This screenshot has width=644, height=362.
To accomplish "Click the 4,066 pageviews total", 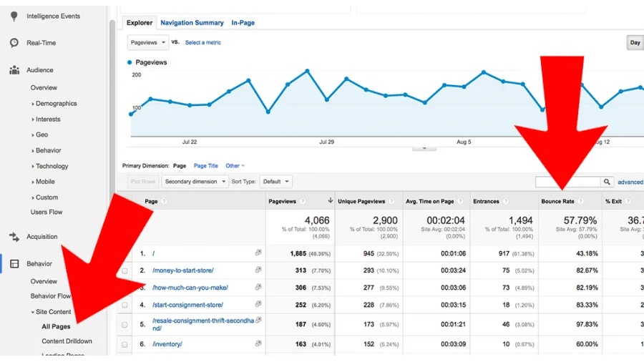I will tap(317, 220).
